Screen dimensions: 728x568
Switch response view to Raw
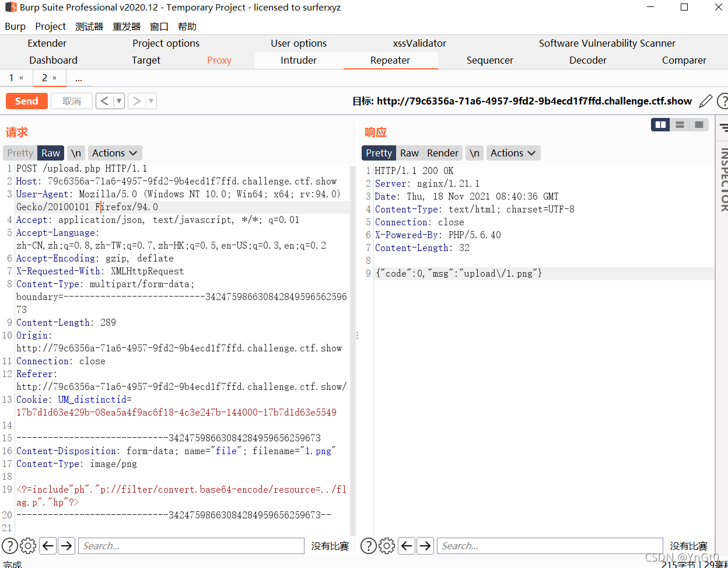(409, 153)
